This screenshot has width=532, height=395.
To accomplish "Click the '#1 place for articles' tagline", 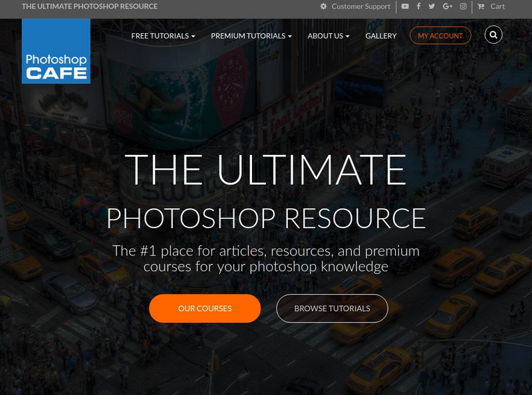I will (266, 259).
